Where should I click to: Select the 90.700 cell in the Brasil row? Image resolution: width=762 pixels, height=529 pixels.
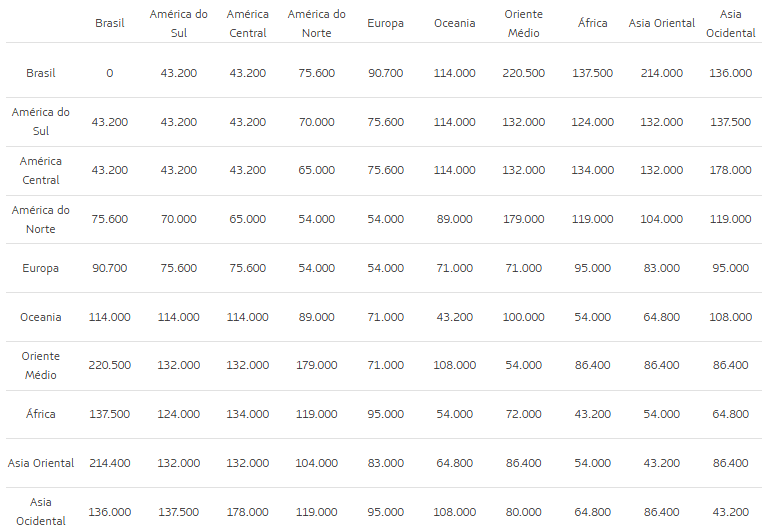pyautogui.click(x=385, y=73)
